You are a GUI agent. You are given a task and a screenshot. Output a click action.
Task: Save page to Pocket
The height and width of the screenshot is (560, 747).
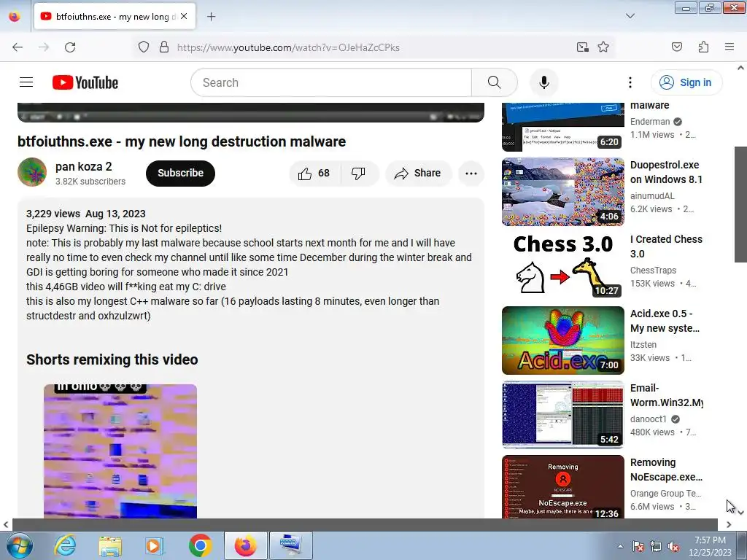(x=676, y=47)
